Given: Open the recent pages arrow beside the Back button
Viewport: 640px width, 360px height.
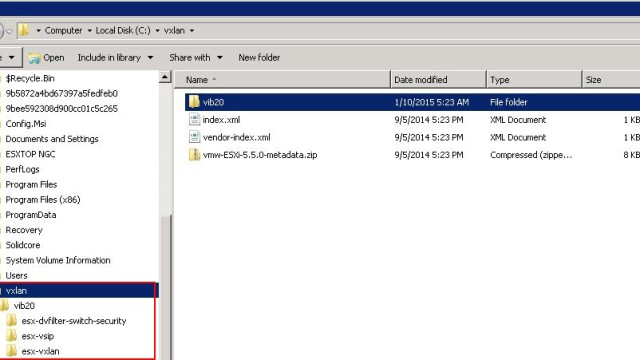Looking at the screenshot, I should [x=9, y=31].
